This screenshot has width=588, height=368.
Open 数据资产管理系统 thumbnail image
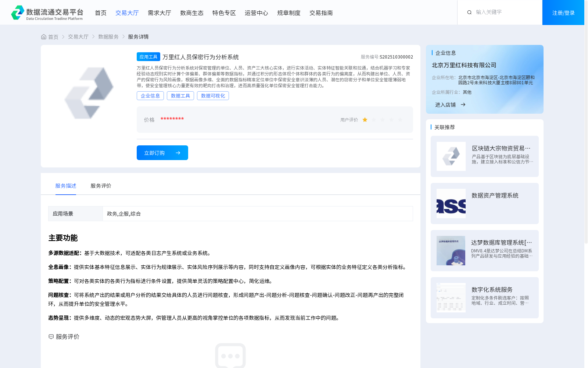point(451,204)
